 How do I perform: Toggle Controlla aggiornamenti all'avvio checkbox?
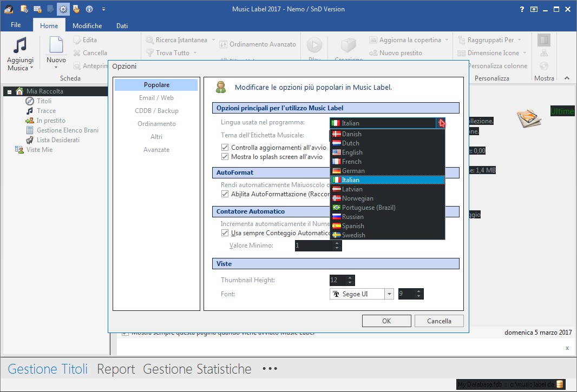coord(225,148)
